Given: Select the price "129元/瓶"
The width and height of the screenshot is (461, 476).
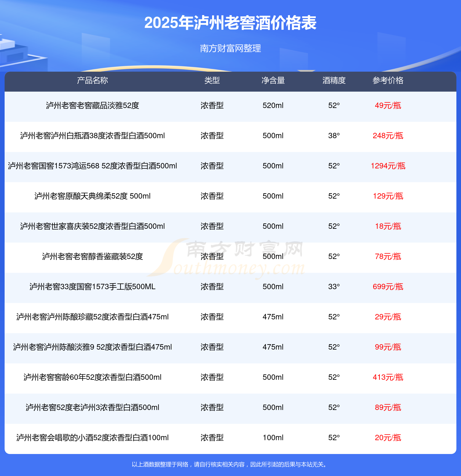Looking at the screenshot, I should point(388,196).
